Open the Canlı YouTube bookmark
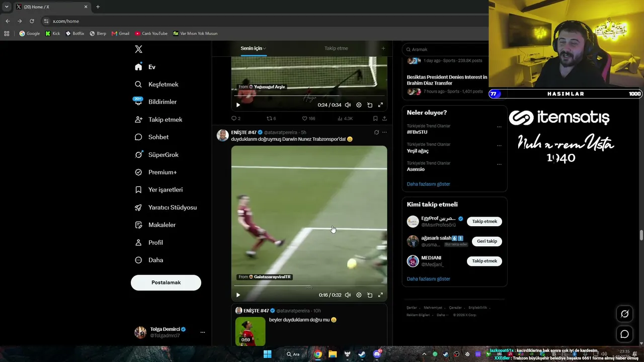 [x=151, y=34]
